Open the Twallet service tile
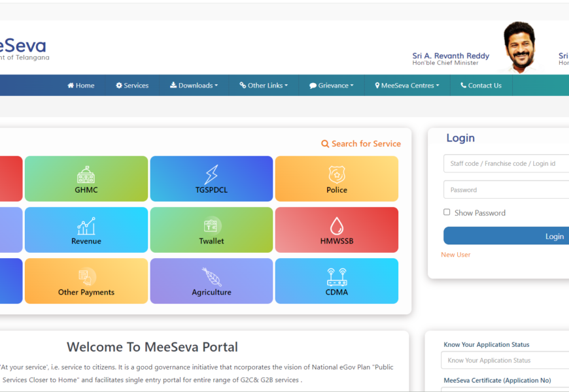 point(211,230)
